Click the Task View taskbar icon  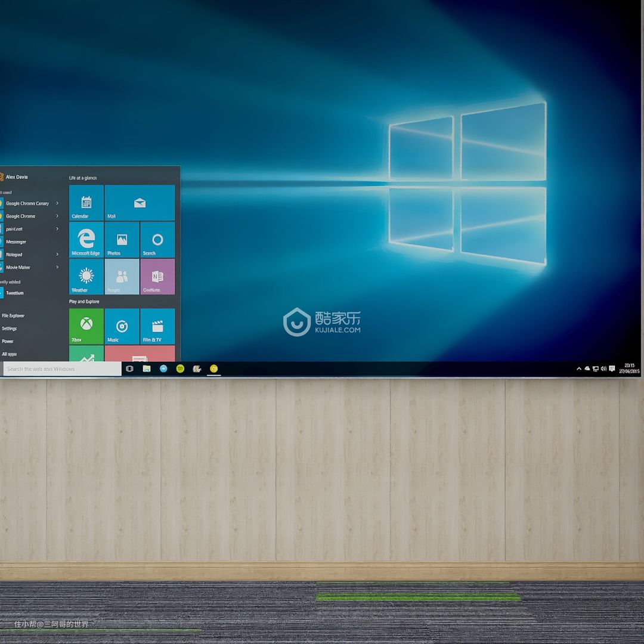click(129, 369)
